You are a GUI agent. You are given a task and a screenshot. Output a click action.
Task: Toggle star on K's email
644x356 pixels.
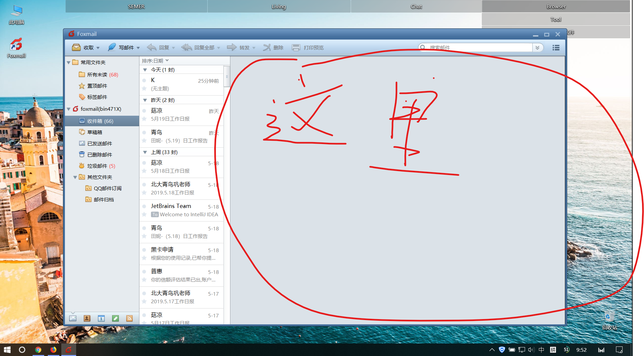pos(144,88)
